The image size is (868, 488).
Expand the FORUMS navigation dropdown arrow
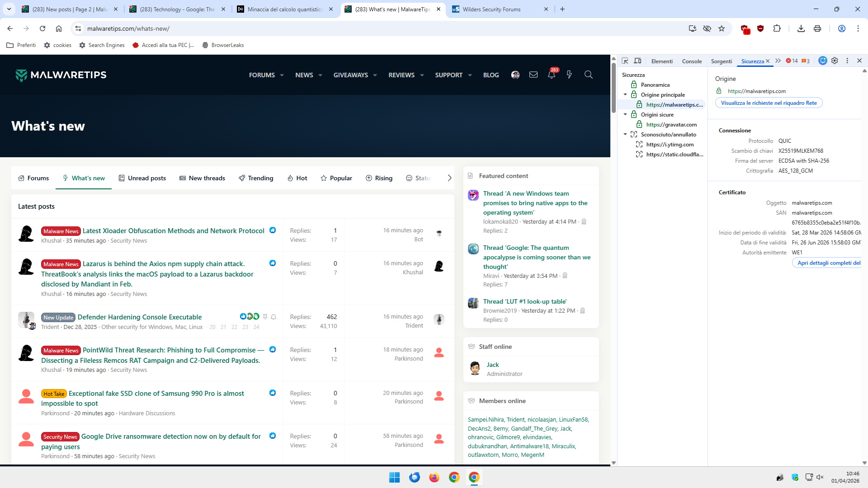pos(282,75)
